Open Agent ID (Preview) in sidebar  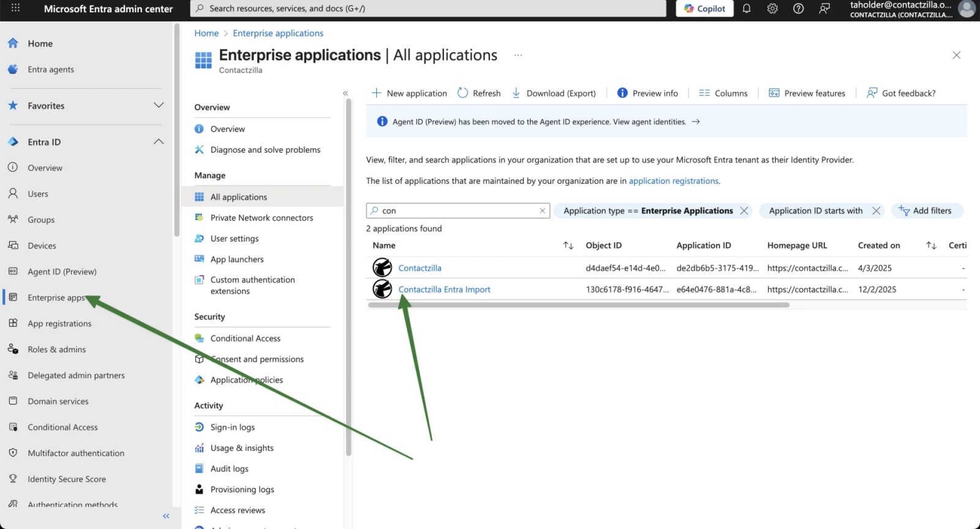[x=62, y=272]
